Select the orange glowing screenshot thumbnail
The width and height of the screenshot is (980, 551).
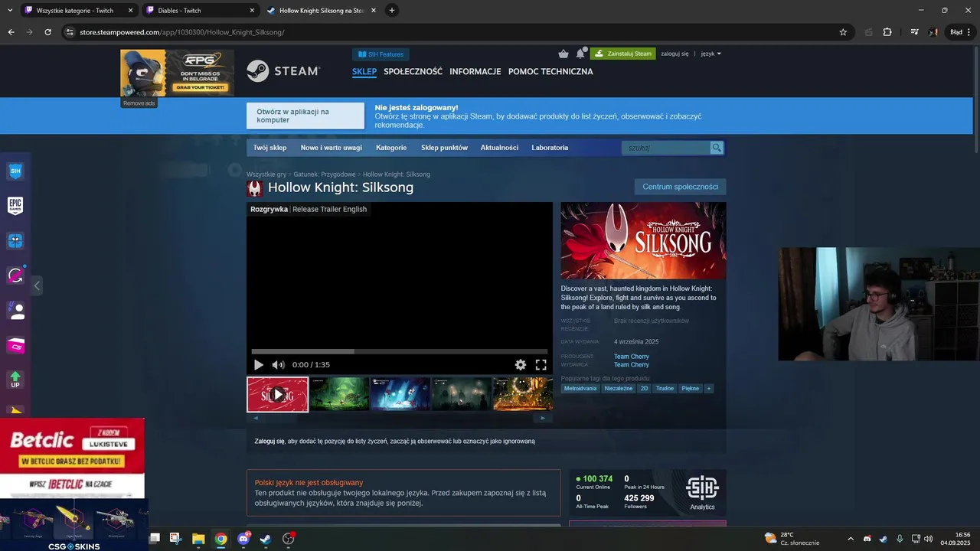pyautogui.click(x=523, y=394)
